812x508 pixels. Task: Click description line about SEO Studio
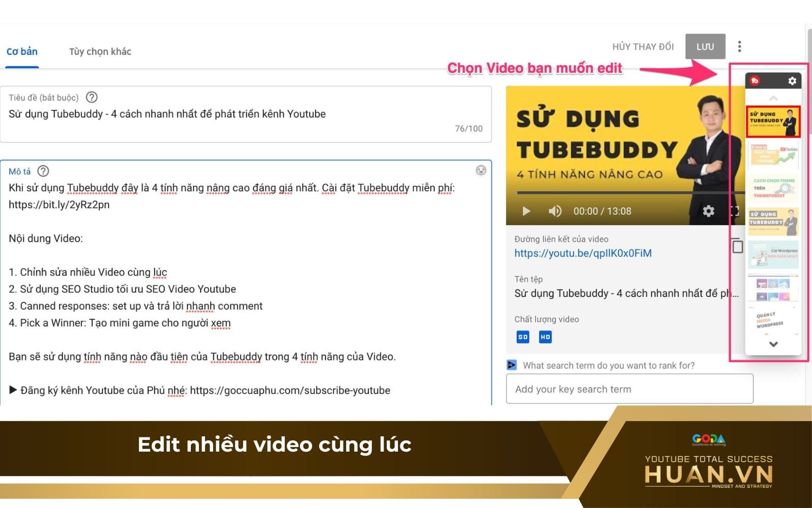coord(122,289)
